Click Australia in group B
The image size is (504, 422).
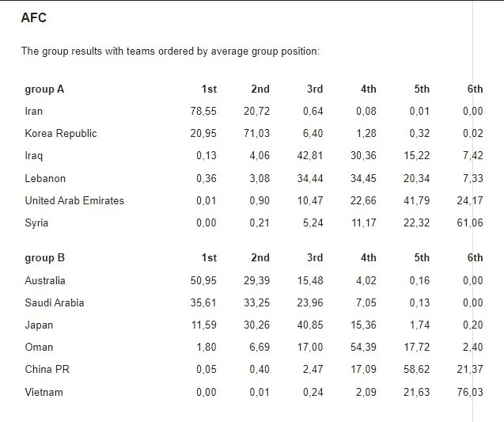(45, 280)
